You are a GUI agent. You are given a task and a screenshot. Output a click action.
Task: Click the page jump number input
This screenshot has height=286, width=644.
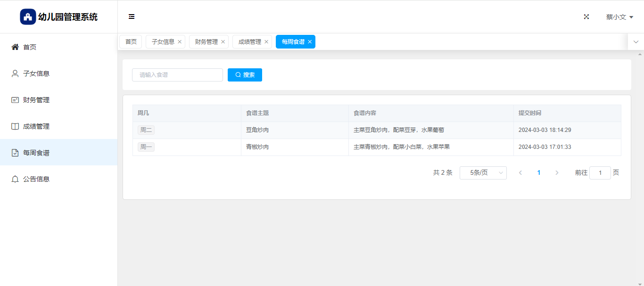click(600, 173)
